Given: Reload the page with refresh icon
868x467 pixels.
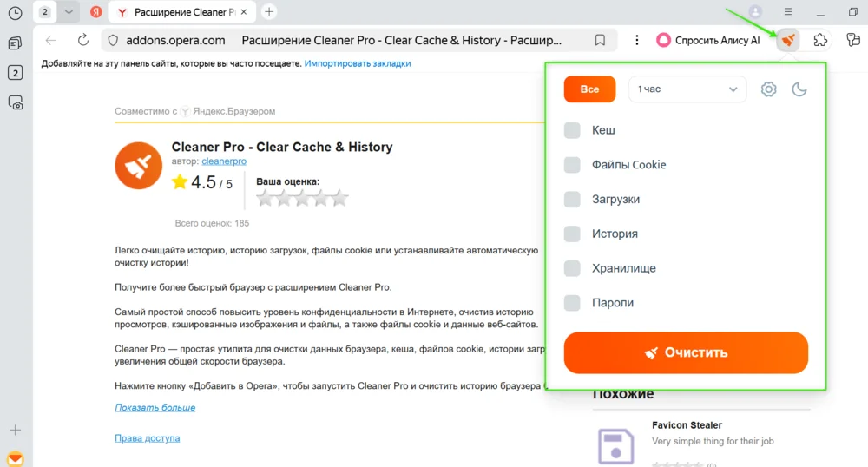Looking at the screenshot, I should coord(83,40).
